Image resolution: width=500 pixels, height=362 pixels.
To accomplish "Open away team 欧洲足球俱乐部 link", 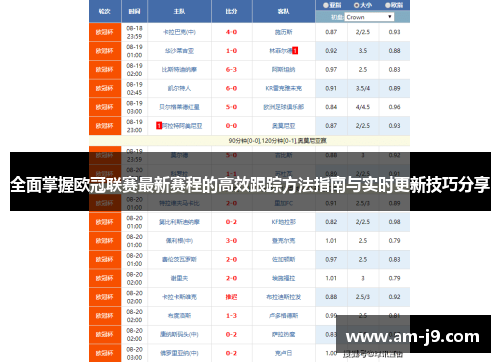I will click(283, 107).
